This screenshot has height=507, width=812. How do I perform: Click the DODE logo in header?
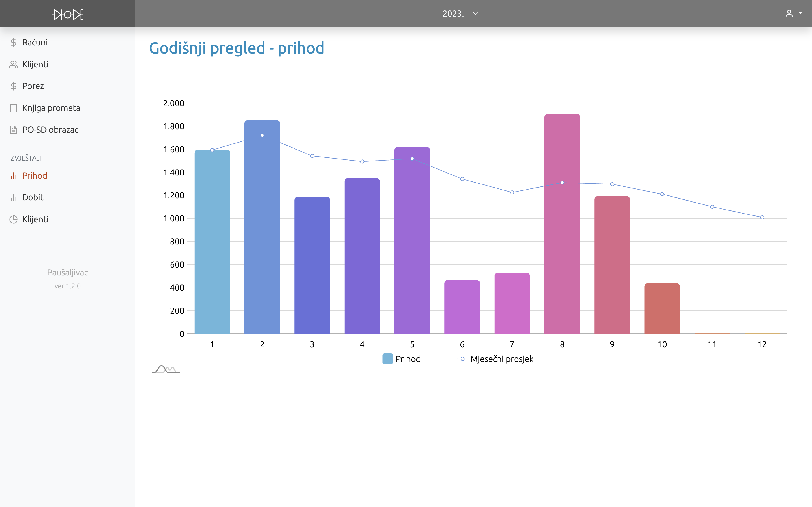(x=68, y=14)
